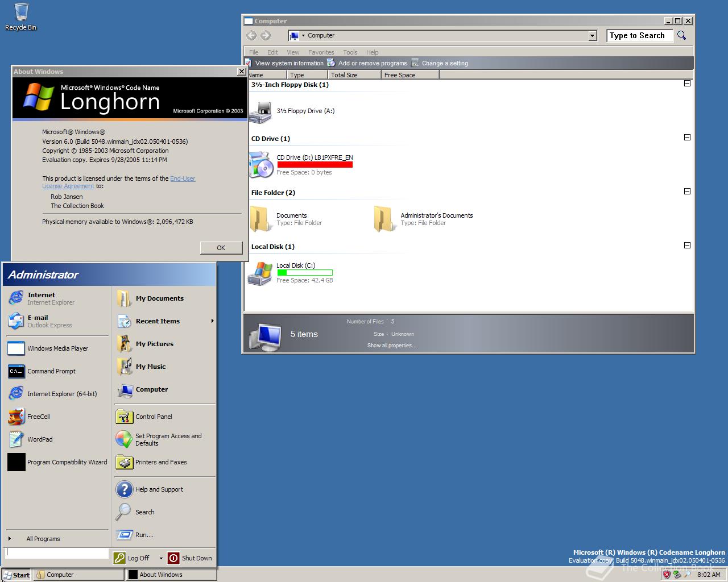Switch to About Windows taskbar button
This screenshot has width=728, height=582.
pos(171,575)
